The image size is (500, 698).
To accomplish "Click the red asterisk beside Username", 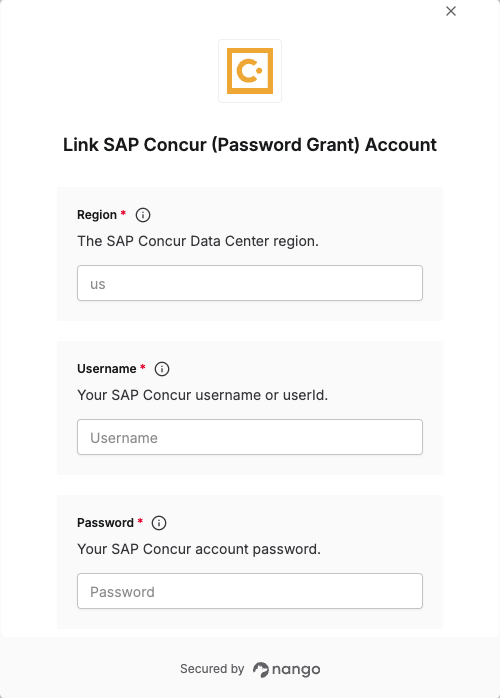I will 142,367.
